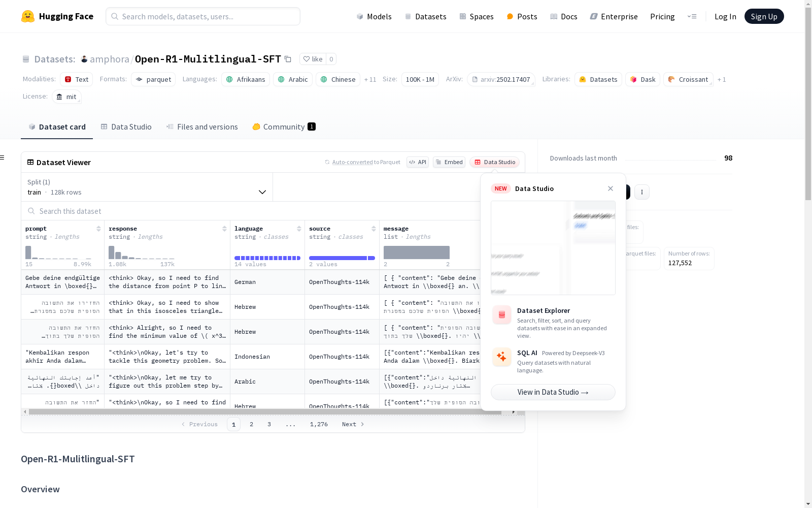The height and width of the screenshot is (508, 812).
Task: Open Docs in the navigation
Action: click(564, 16)
